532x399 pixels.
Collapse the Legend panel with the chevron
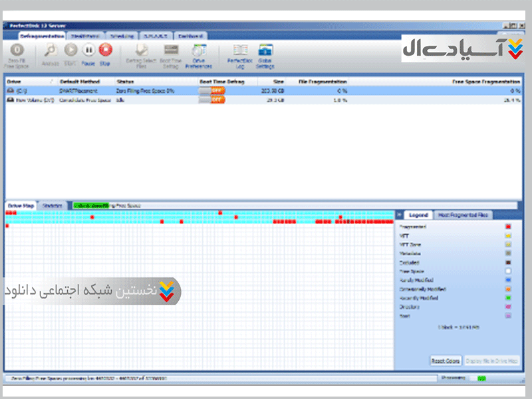click(399, 215)
